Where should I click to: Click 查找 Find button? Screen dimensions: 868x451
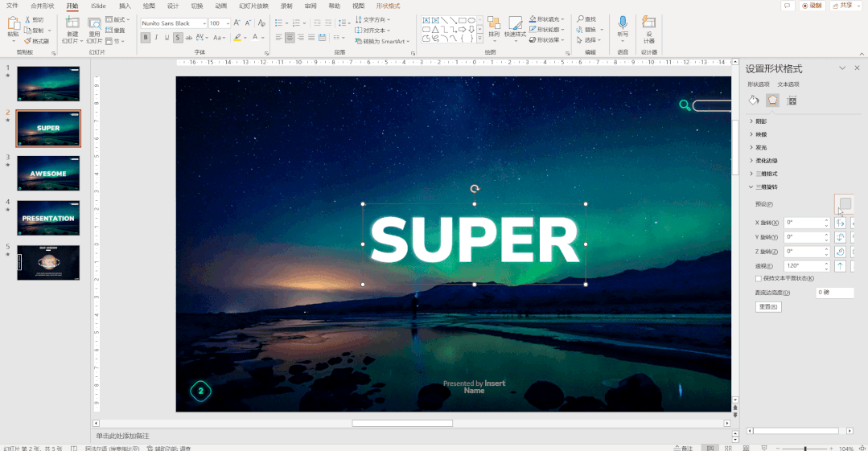(x=586, y=18)
